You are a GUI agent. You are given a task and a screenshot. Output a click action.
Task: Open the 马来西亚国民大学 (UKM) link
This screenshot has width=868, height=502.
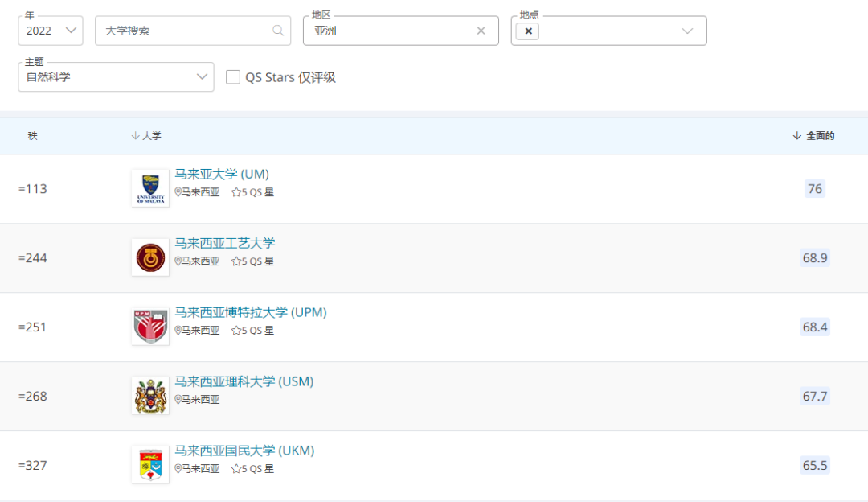[x=244, y=451]
